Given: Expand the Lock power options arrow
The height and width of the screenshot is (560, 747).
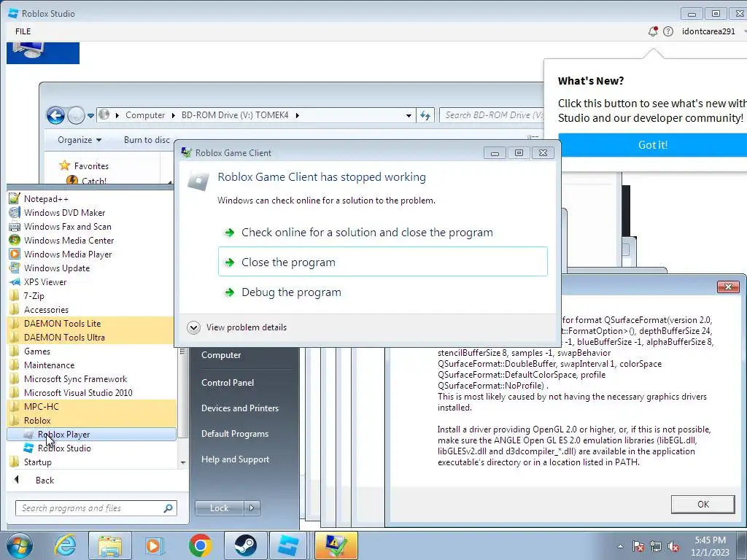Looking at the screenshot, I should point(252,508).
